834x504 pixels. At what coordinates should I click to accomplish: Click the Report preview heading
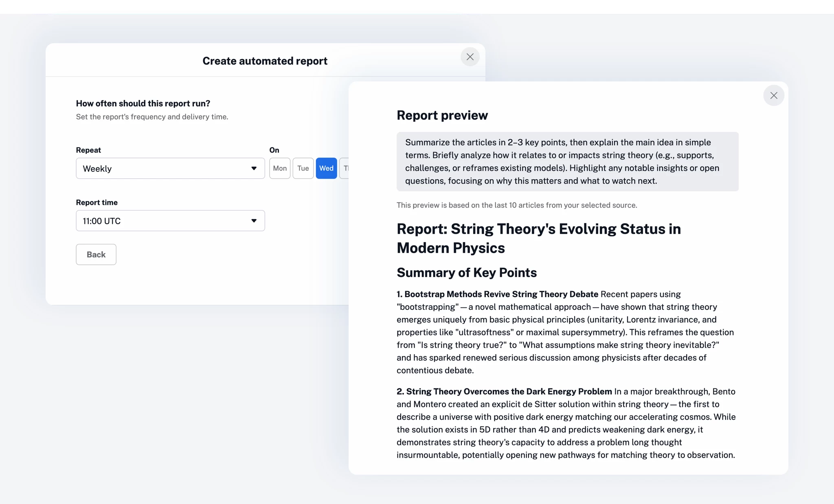442,115
